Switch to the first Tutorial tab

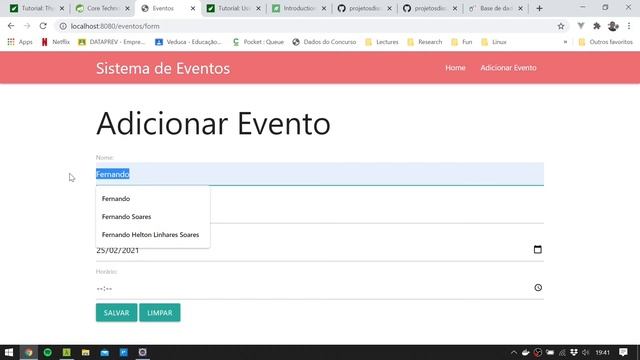click(x=36, y=8)
